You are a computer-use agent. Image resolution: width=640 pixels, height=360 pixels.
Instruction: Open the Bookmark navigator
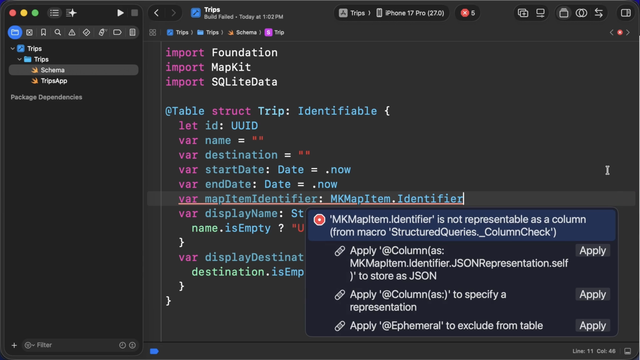(x=43, y=32)
